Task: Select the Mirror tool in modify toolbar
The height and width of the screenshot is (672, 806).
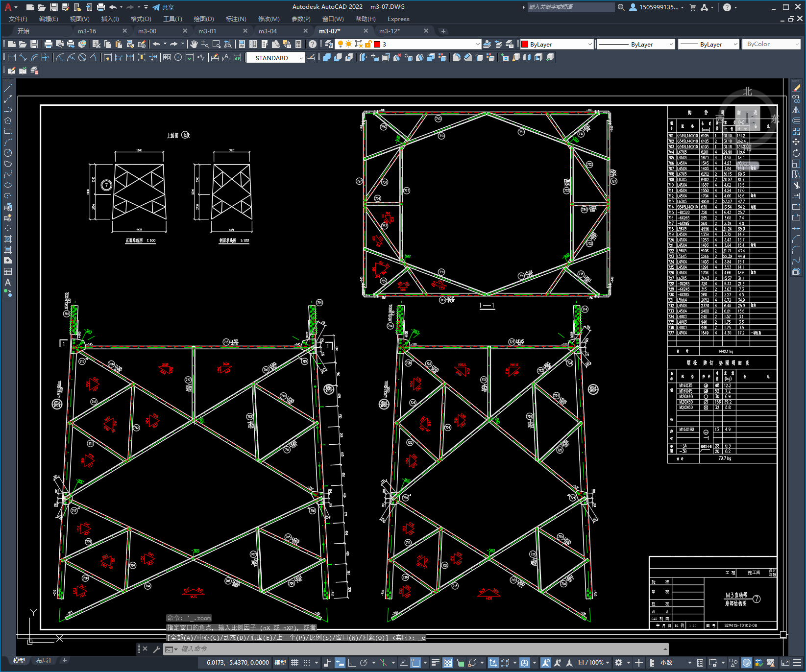Action: pyautogui.click(x=796, y=110)
